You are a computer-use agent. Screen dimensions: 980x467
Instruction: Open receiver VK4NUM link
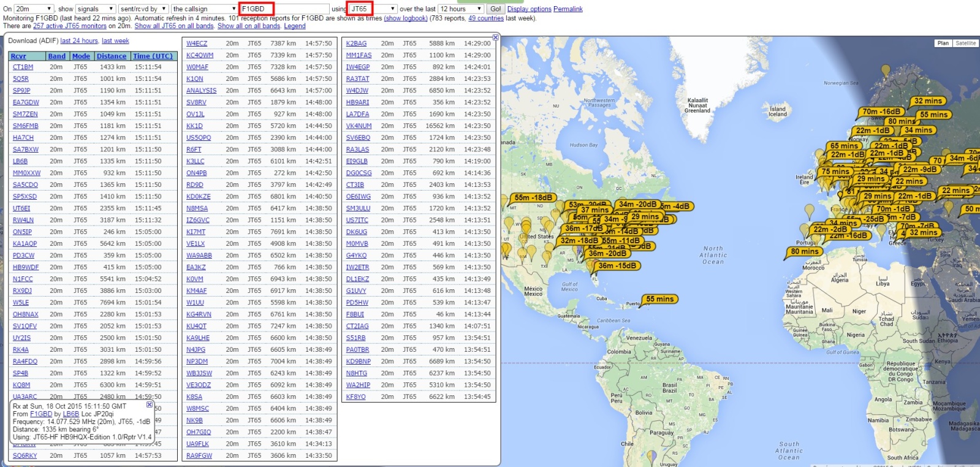tap(359, 126)
